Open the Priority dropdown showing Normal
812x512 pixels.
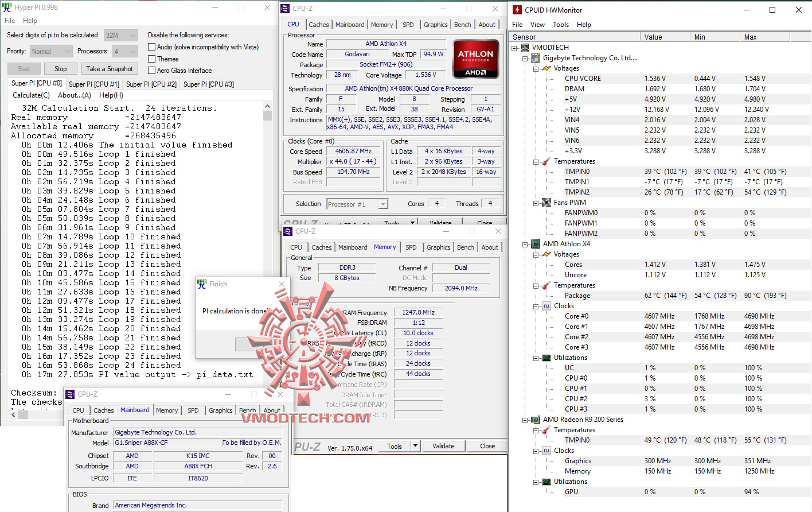tap(50, 51)
